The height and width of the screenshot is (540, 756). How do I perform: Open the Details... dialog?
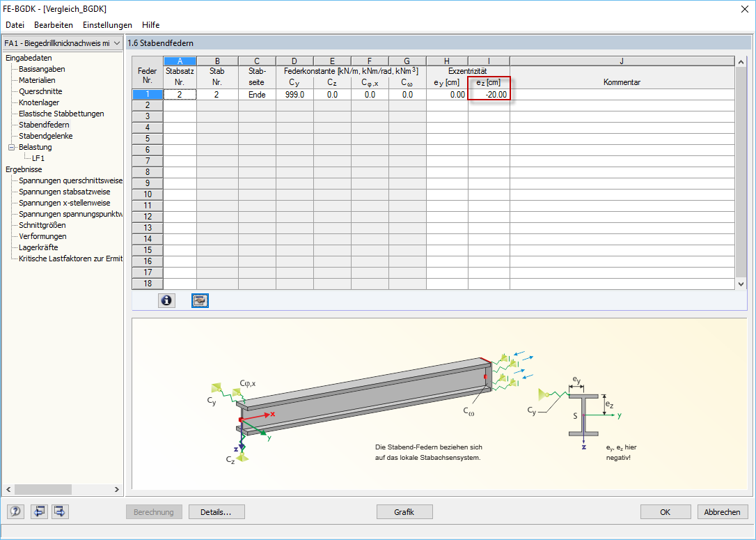pyautogui.click(x=216, y=512)
